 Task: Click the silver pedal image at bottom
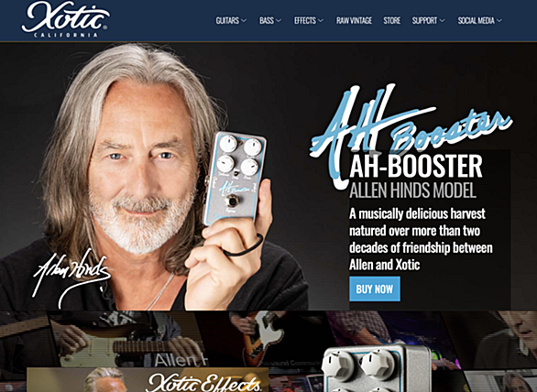point(377,368)
